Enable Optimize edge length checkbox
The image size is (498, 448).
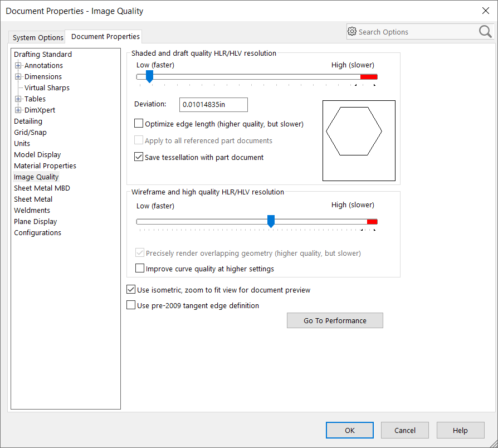[x=139, y=124]
